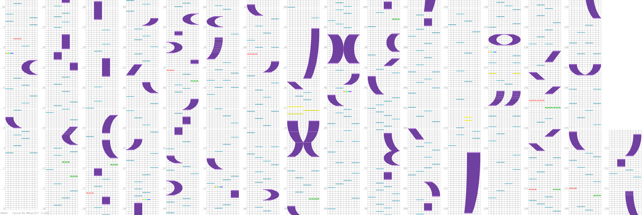Click the green right-flick note in measure 99
Image resolution: width=644 pixels, height=215 pixels.
point(396,19)
